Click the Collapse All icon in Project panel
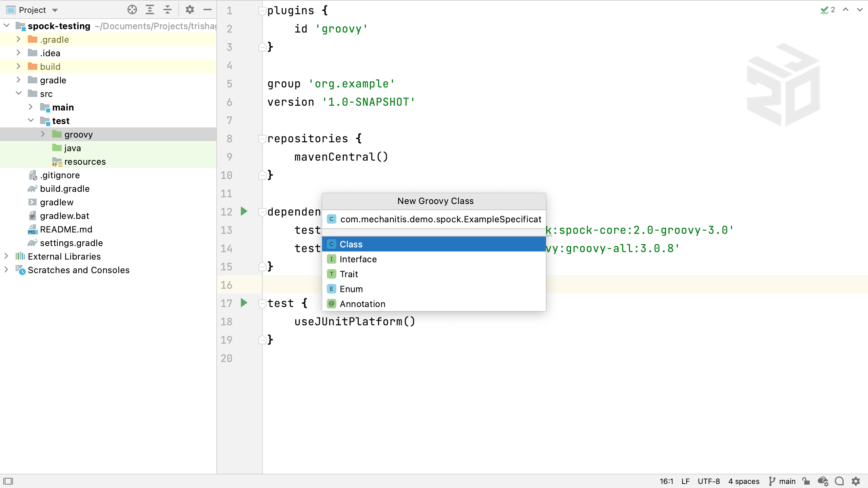868x488 pixels. point(167,10)
